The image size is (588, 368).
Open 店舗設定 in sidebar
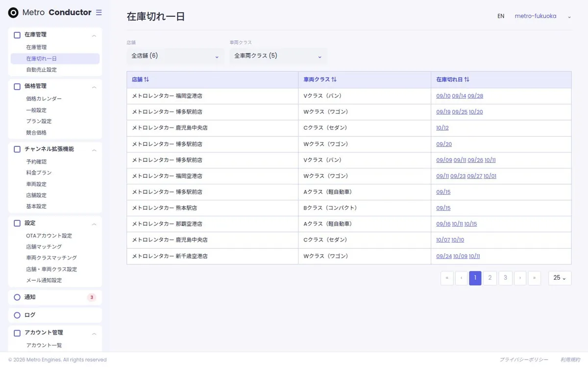[36, 196]
